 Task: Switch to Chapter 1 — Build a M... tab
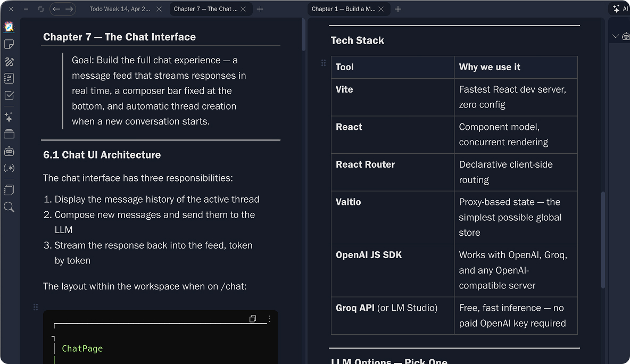point(344,9)
